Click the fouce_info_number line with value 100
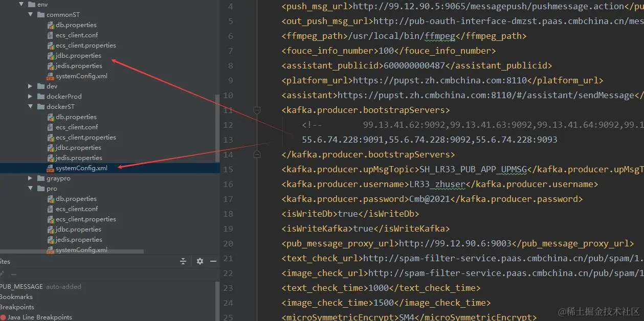Screen dimensions: 644x321 click(x=388, y=51)
